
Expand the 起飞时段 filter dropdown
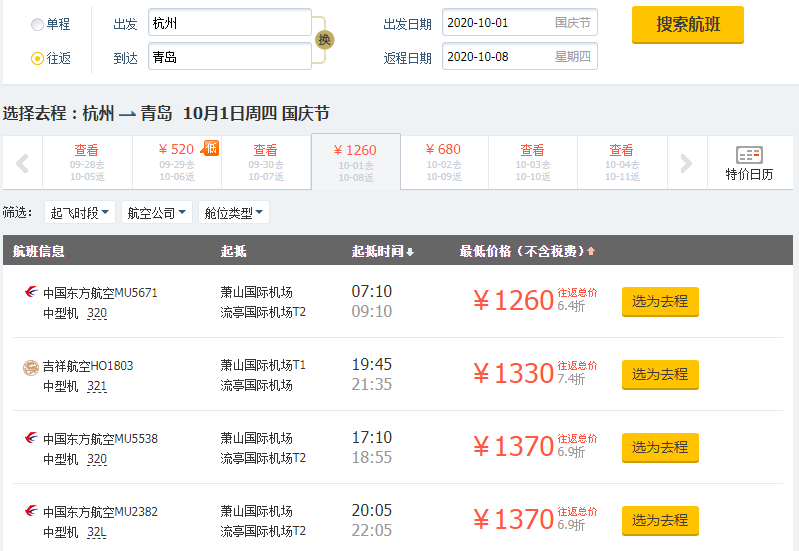82,213
